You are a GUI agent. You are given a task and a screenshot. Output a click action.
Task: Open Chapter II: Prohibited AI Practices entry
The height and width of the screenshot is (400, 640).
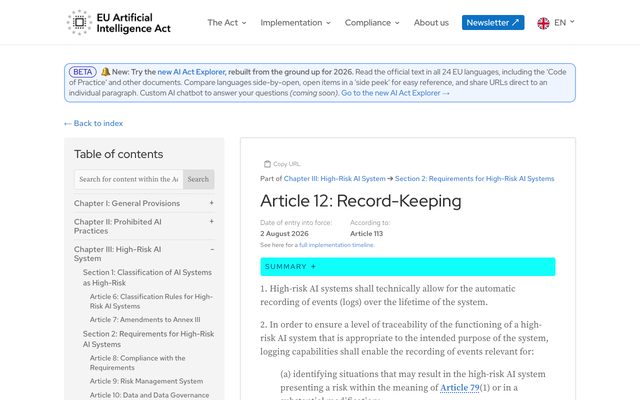(x=118, y=226)
